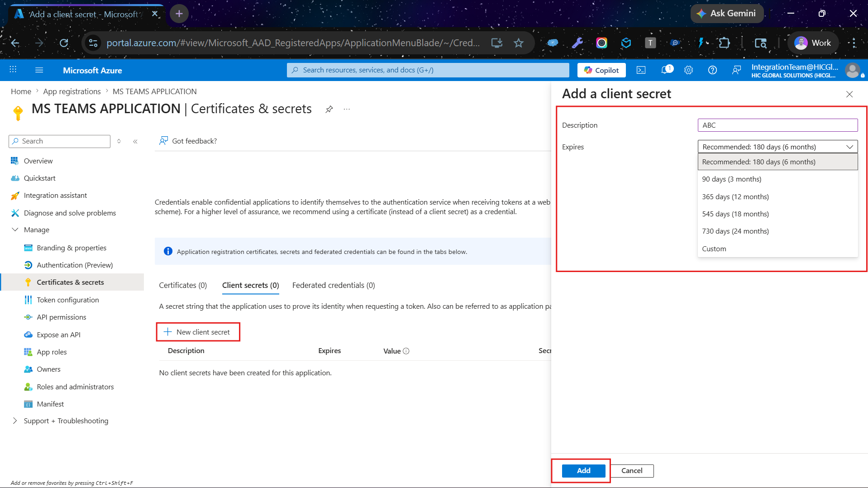Expand the Expires dropdown
The image size is (868, 488).
(777, 147)
